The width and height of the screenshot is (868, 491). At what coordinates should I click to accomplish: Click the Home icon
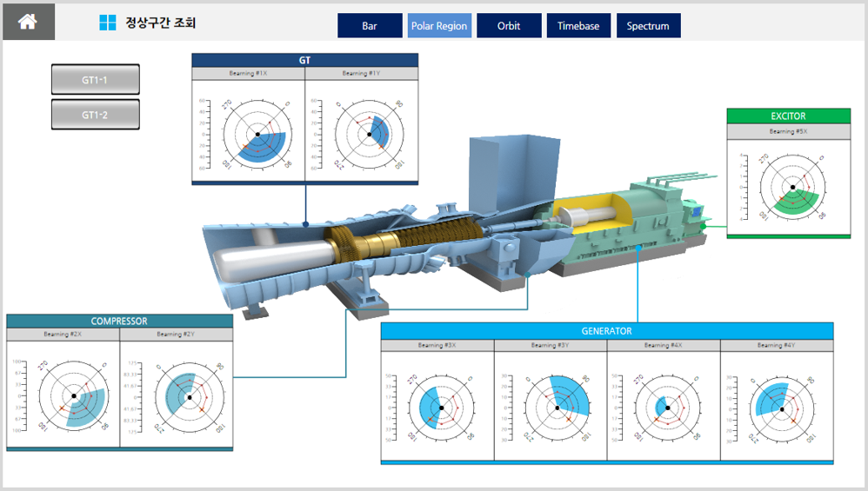point(28,22)
